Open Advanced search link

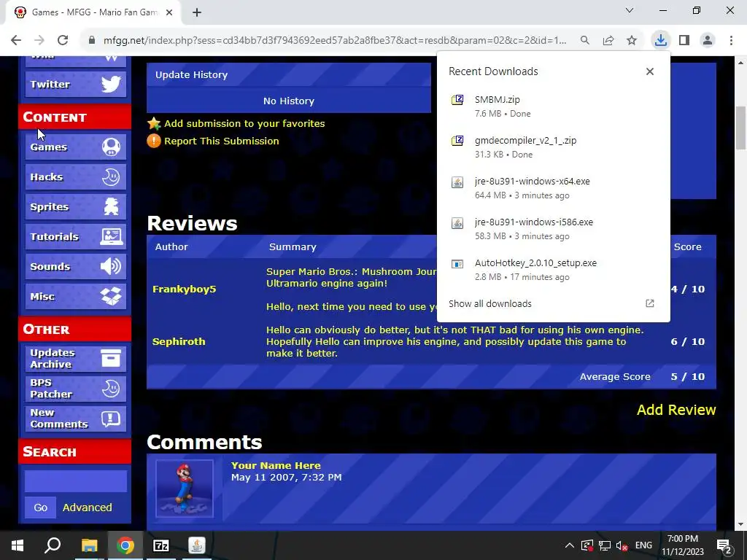click(x=88, y=507)
